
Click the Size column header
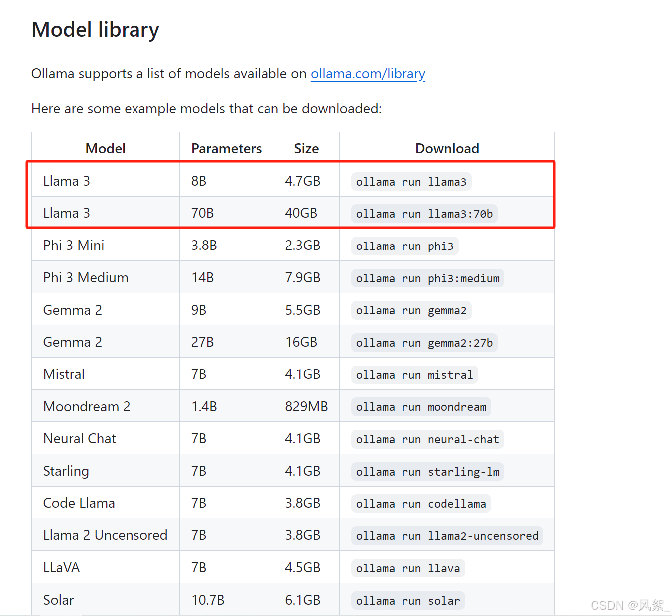[x=306, y=148]
